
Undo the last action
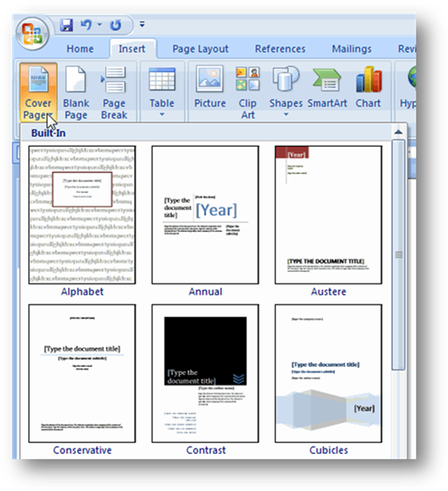tap(86, 24)
